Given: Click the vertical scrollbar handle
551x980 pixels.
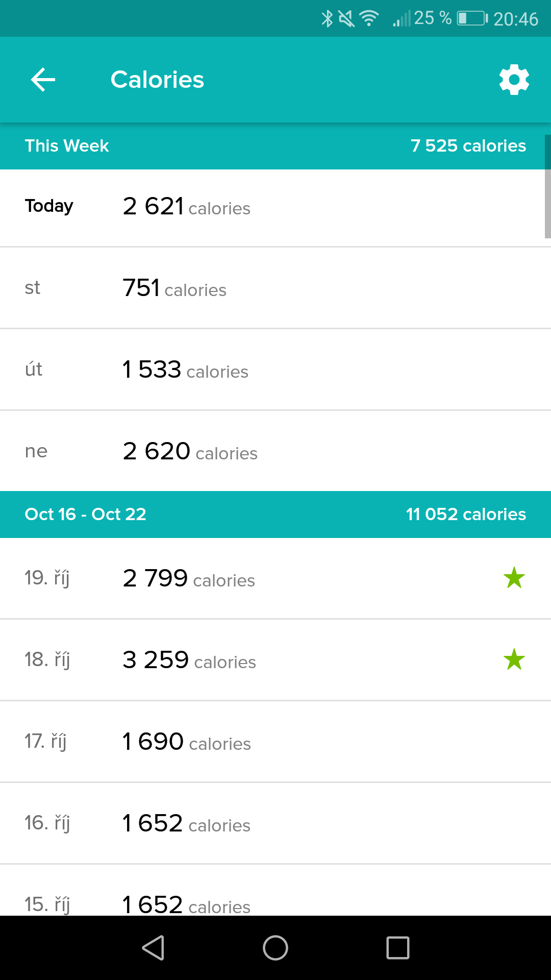Looking at the screenshot, I should tap(547, 187).
